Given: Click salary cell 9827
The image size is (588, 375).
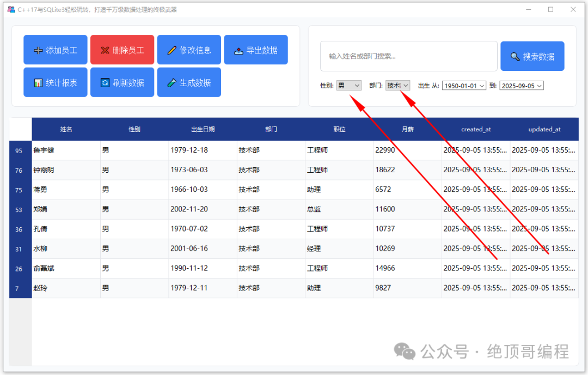Looking at the screenshot, I should [407, 288].
